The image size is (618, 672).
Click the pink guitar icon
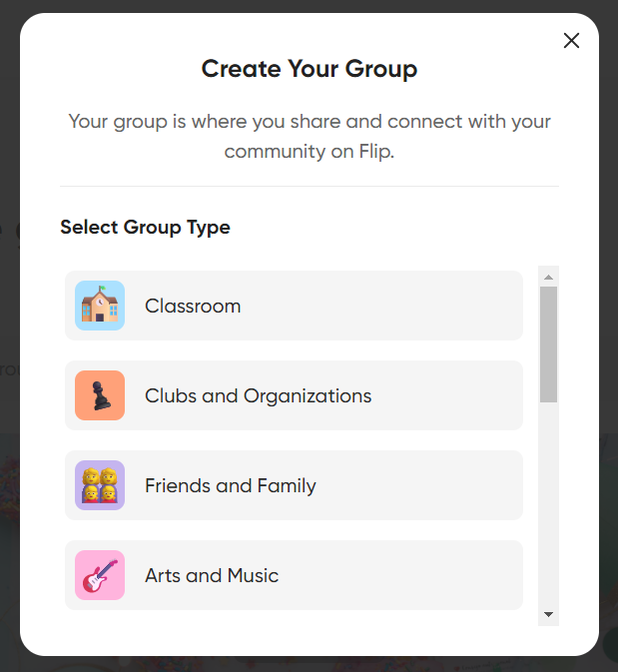[100, 575]
